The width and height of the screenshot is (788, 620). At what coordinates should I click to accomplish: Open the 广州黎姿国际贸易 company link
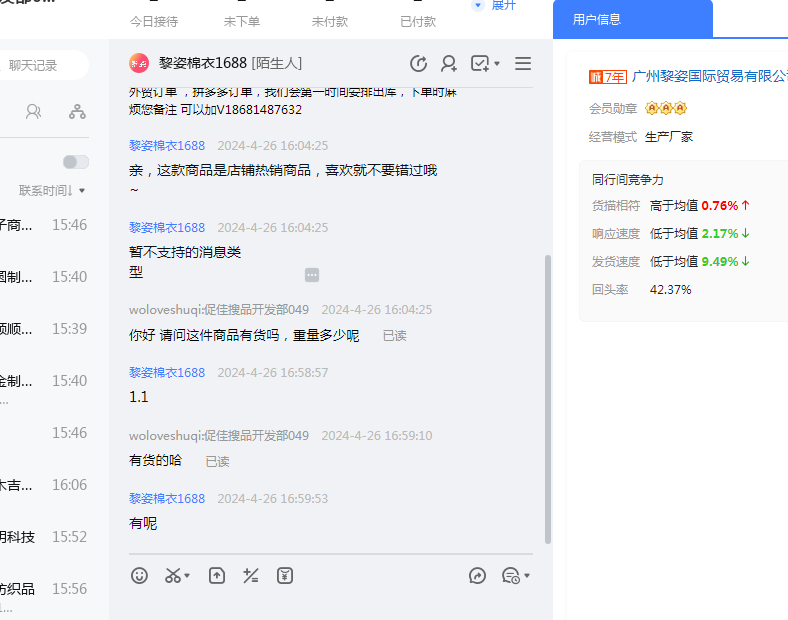[710, 77]
